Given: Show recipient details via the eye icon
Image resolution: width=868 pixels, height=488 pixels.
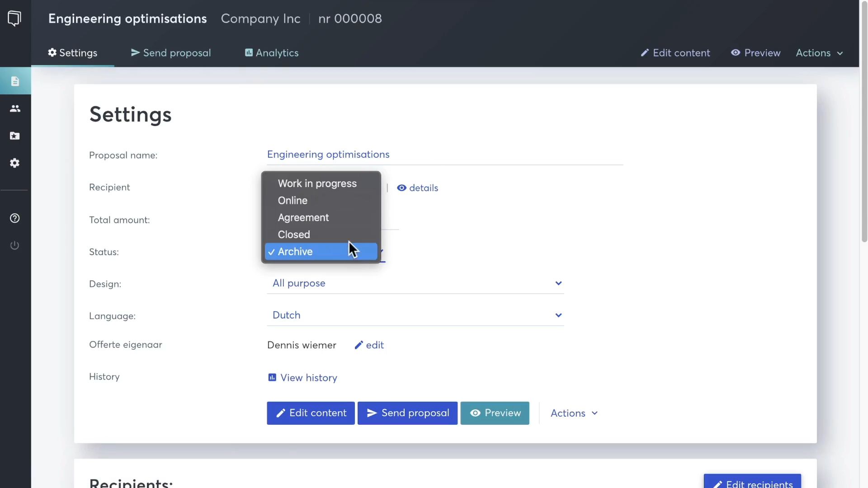Looking at the screenshot, I should tap(417, 188).
